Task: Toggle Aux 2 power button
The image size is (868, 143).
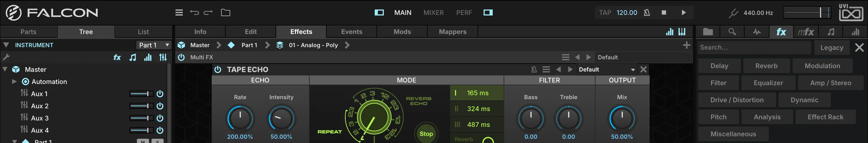Action: (x=160, y=106)
